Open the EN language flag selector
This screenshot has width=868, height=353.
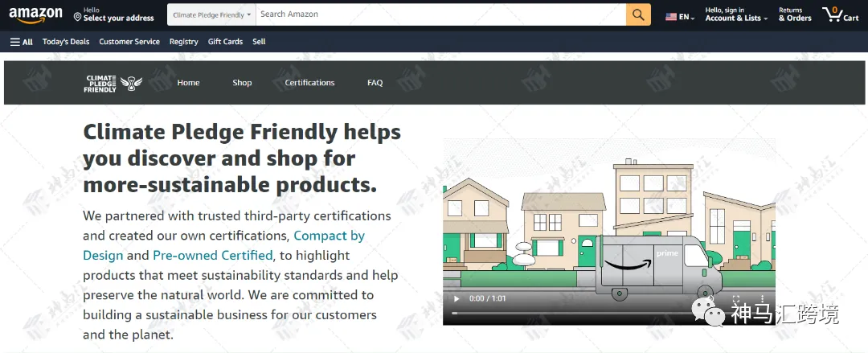click(680, 17)
